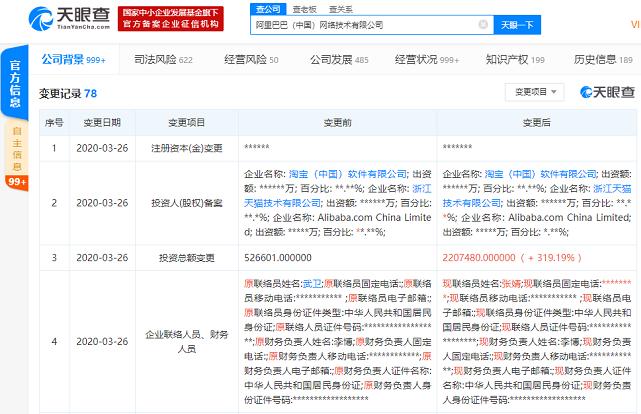This screenshot has height=414, width=641.
Task: Open the 历史信息 tab
Action: point(603,60)
